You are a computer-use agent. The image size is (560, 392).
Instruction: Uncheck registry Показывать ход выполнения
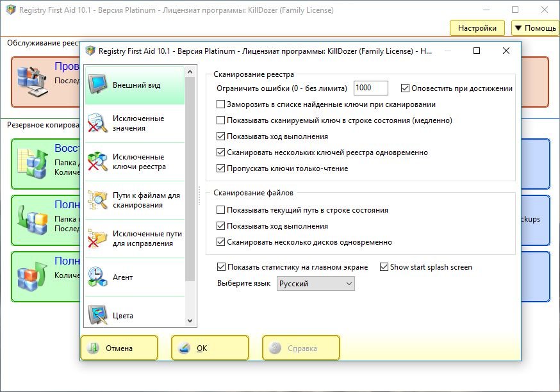pos(220,136)
